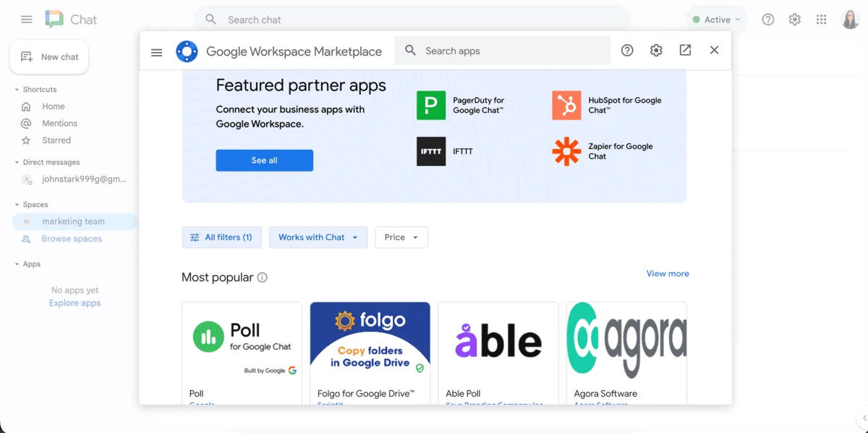Select the HubSpot for Google Chat icon
Image resolution: width=868 pixels, height=433 pixels.
pos(566,104)
